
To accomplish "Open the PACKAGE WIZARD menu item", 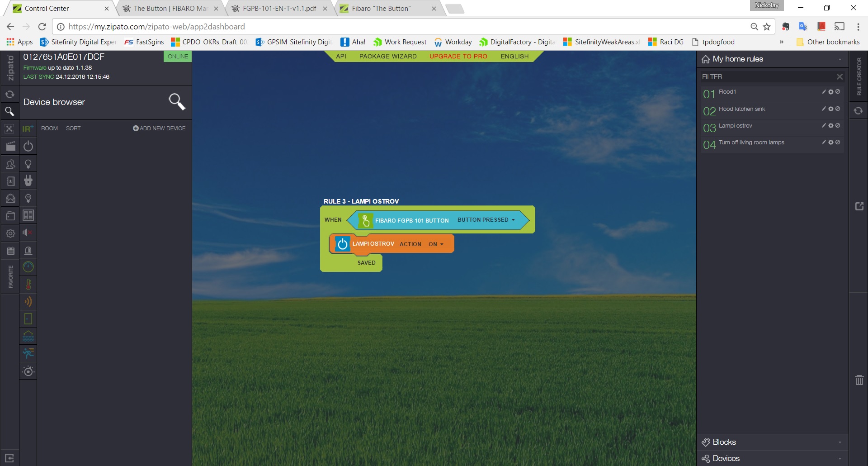I will point(388,57).
